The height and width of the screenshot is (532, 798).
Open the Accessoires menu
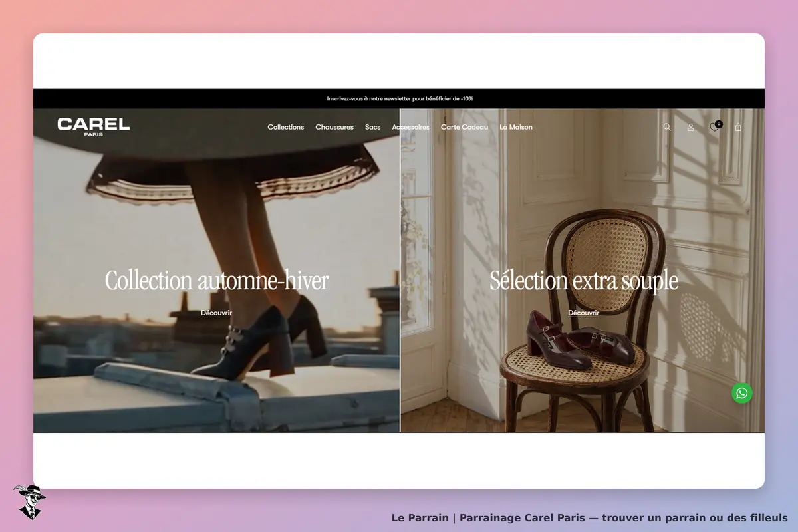[x=411, y=127]
